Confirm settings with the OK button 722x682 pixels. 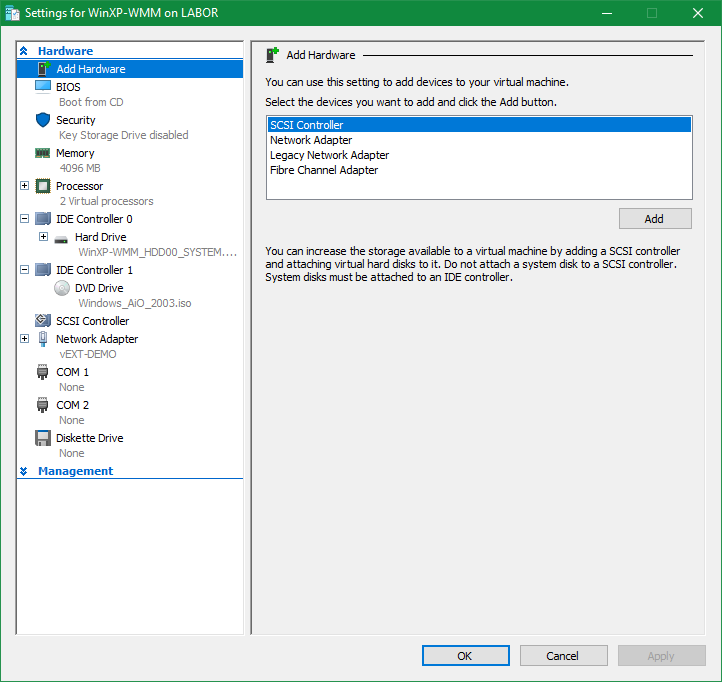pos(465,656)
